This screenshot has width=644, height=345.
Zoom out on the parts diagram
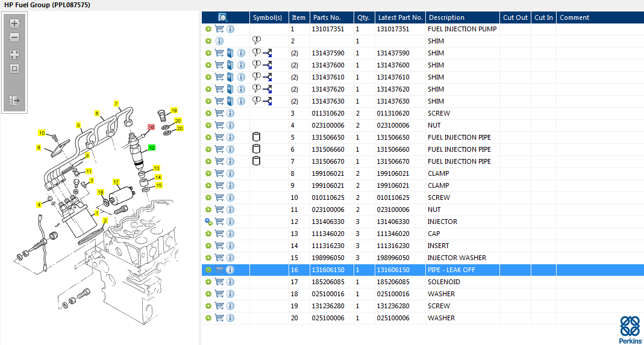(x=14, y=37)
